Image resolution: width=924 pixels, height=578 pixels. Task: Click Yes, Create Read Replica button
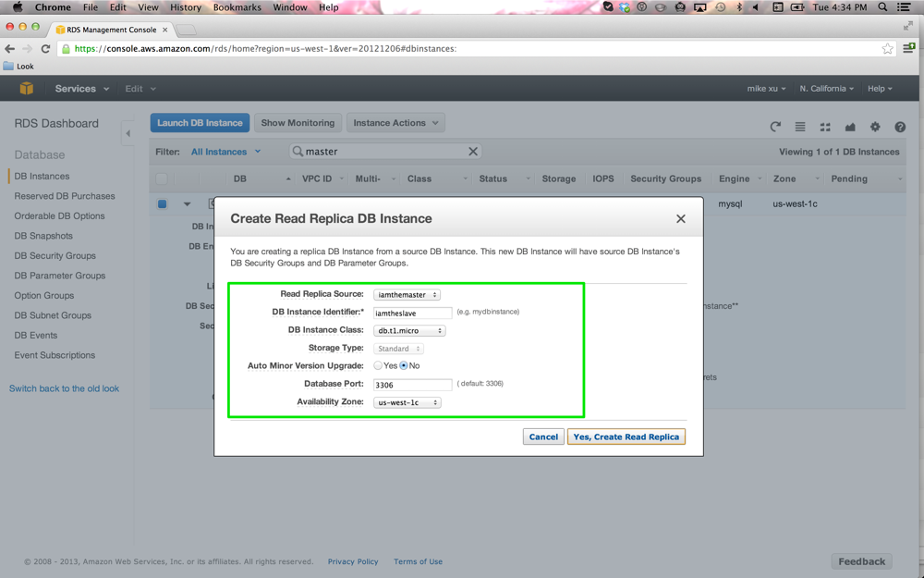pos(626,437)
